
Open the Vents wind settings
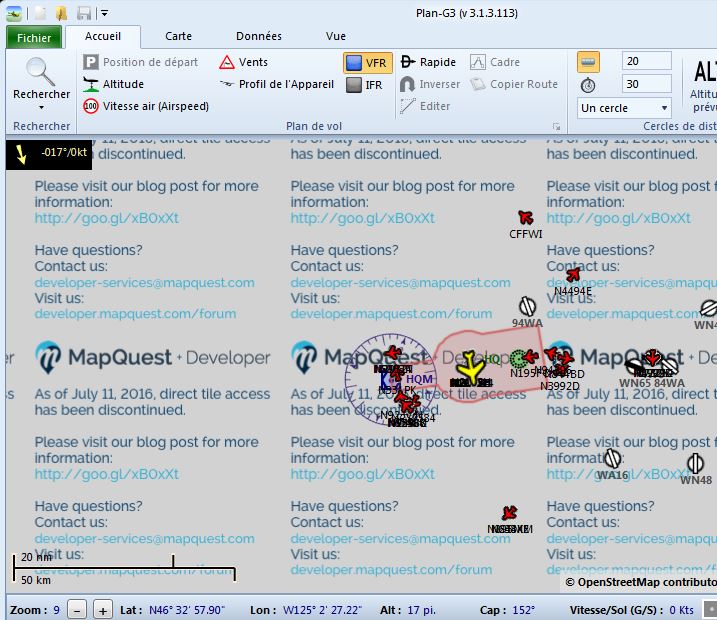[243, 62]
